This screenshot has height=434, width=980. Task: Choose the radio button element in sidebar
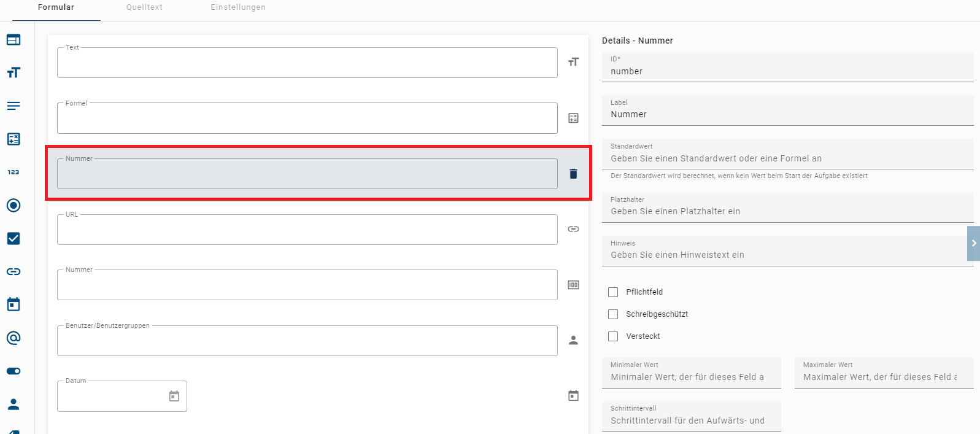(14, 206)
